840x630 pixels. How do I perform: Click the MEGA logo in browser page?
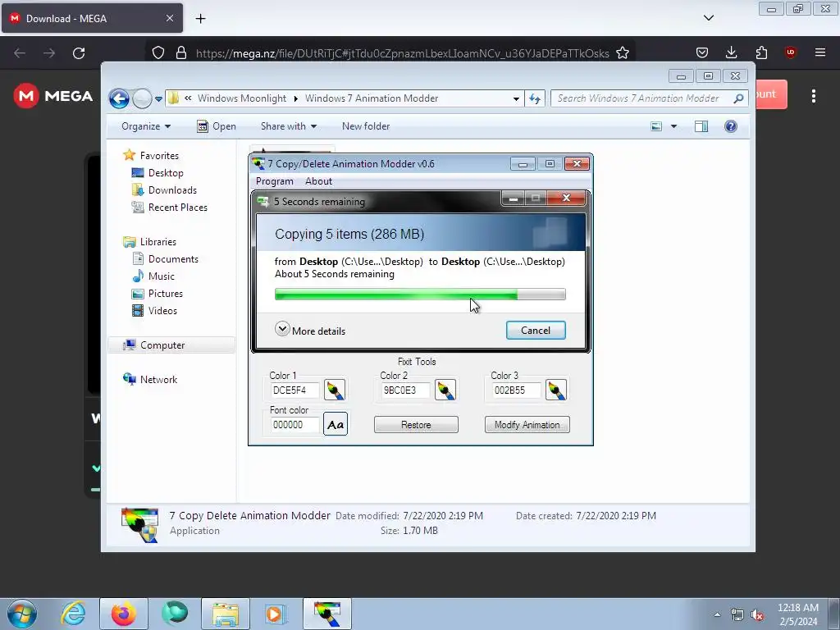pos(53,96)
